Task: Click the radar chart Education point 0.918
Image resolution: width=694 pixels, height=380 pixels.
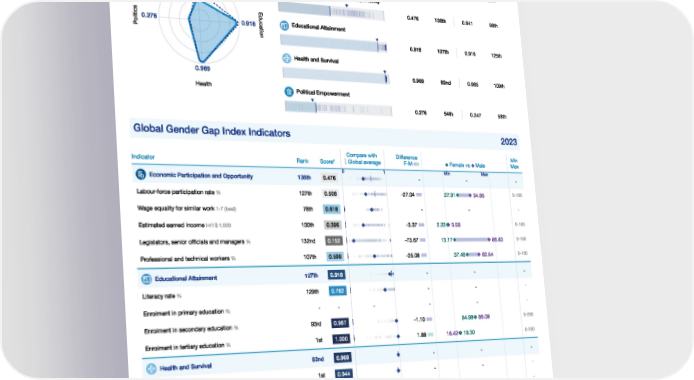Action: [x=248, y=23]
